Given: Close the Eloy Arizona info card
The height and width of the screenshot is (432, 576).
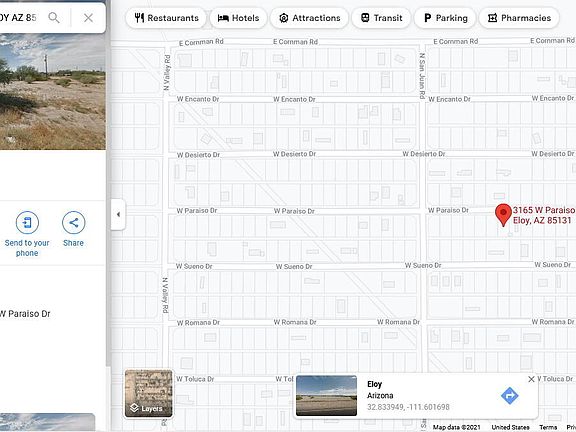Looking at the screenshot, I should pyautogui.click(x=531, y=379).
